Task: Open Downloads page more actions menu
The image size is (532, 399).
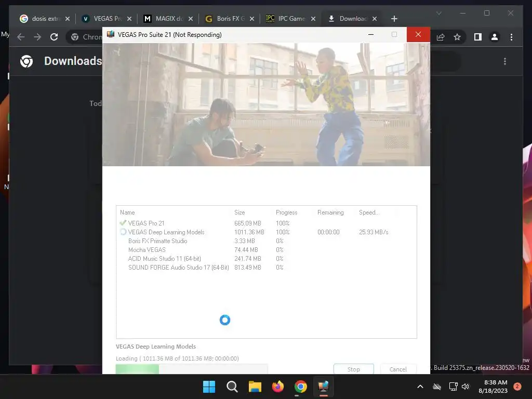Action: click(505, 61)
